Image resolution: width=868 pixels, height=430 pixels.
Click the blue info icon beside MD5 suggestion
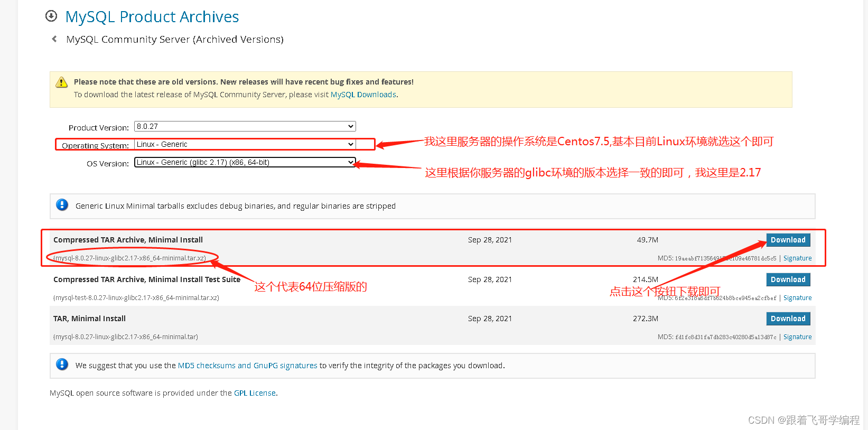click(x=62, y=364)
